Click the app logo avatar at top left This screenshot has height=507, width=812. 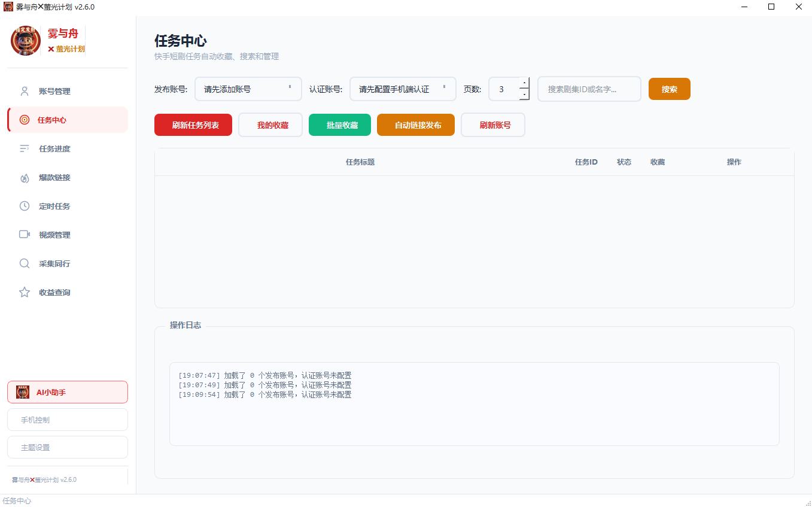click(x=25, y=41)
